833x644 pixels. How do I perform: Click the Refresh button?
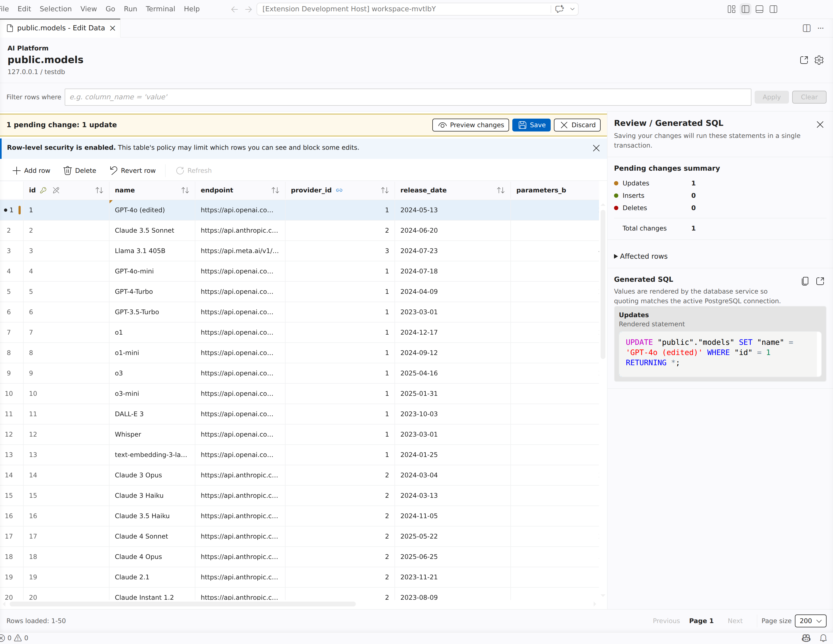[194, 170]
